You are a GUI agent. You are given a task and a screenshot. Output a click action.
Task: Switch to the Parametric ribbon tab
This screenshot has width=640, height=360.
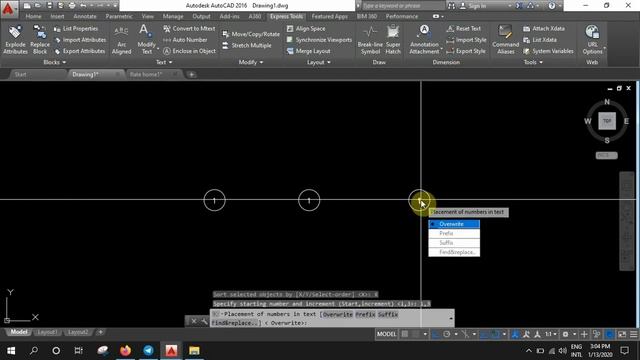click(119, 16)
